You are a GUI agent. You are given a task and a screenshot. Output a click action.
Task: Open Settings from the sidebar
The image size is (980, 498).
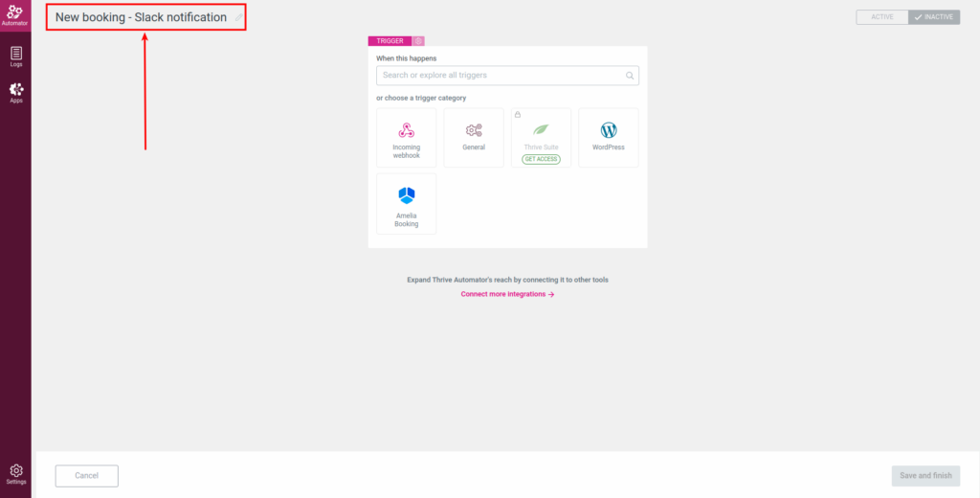click(x=15, y=473)
